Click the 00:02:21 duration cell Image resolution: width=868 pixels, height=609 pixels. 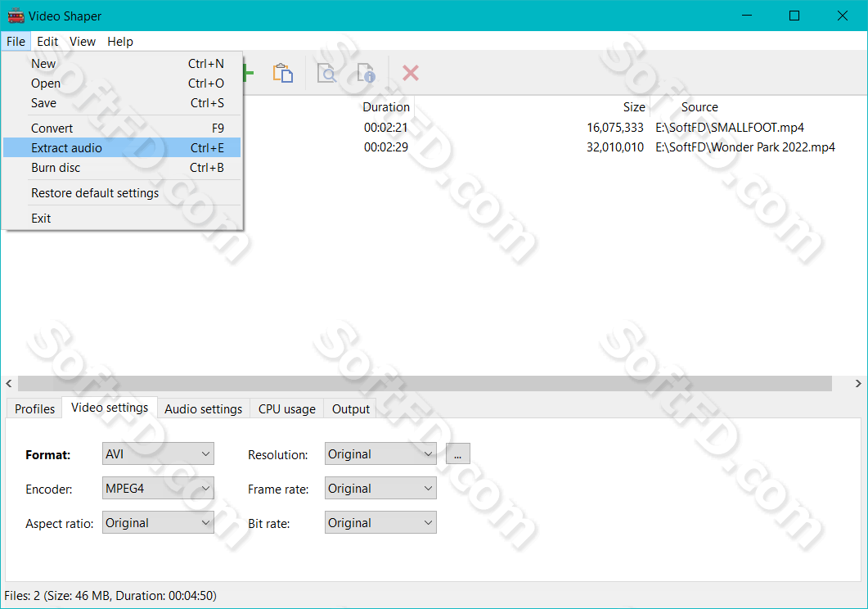(386, 128)
